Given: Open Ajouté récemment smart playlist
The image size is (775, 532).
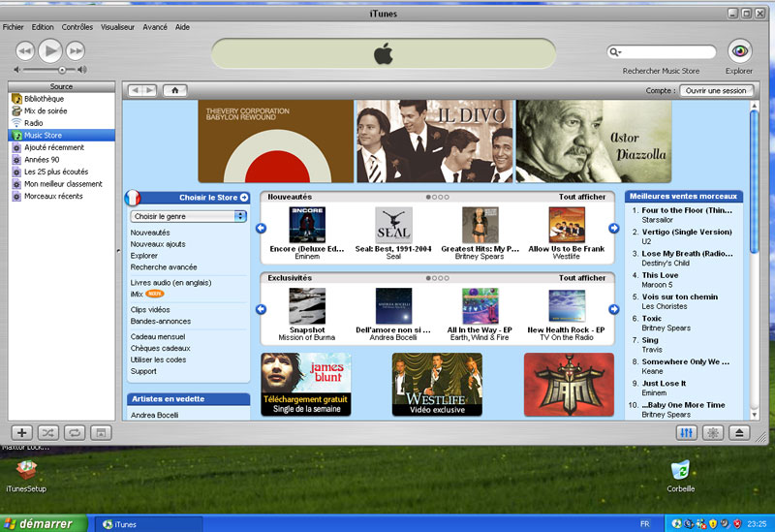Looking at the screenshot, I should 62,147.
